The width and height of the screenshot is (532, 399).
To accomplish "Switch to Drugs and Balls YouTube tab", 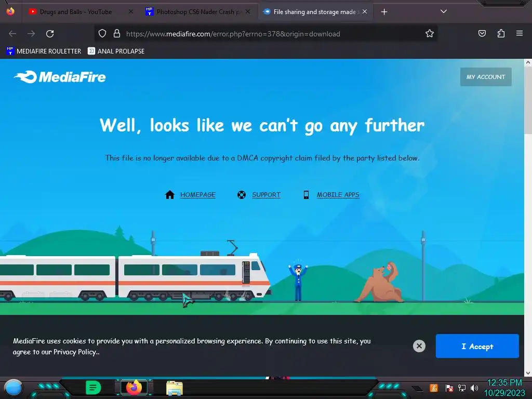I will [75, 12].
